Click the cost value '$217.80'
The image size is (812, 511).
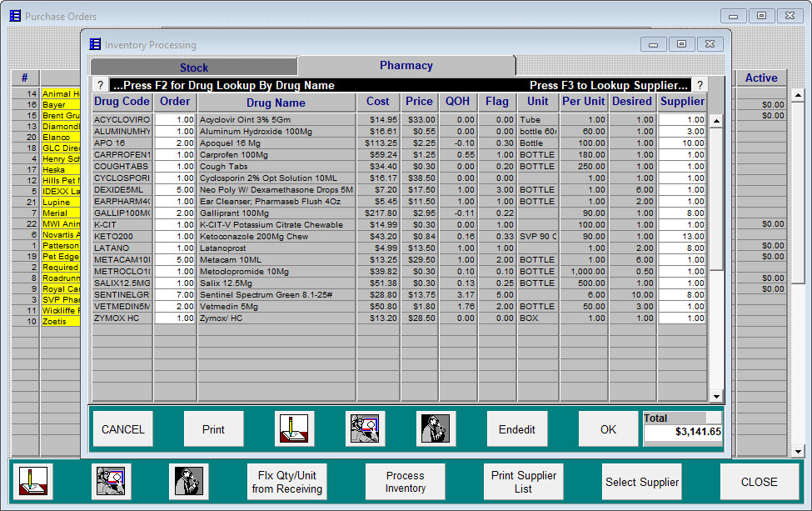coord(381,213)
